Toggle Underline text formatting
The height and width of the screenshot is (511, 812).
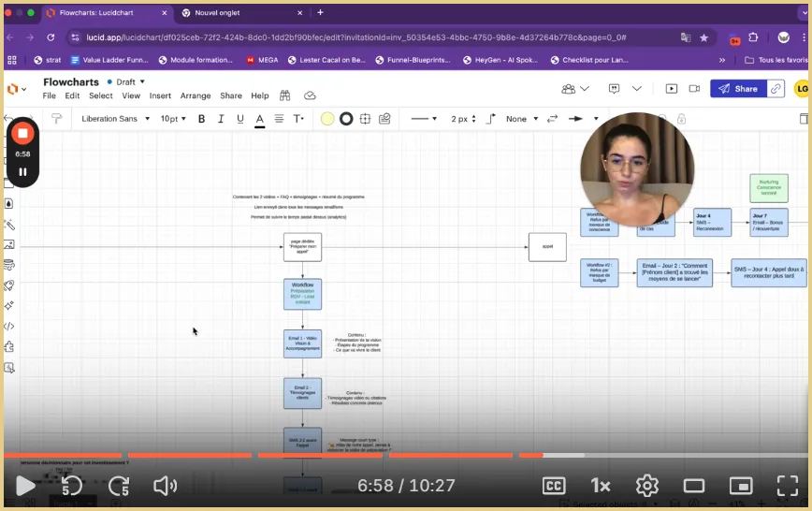pyautogui.click(x=240, y=119)
